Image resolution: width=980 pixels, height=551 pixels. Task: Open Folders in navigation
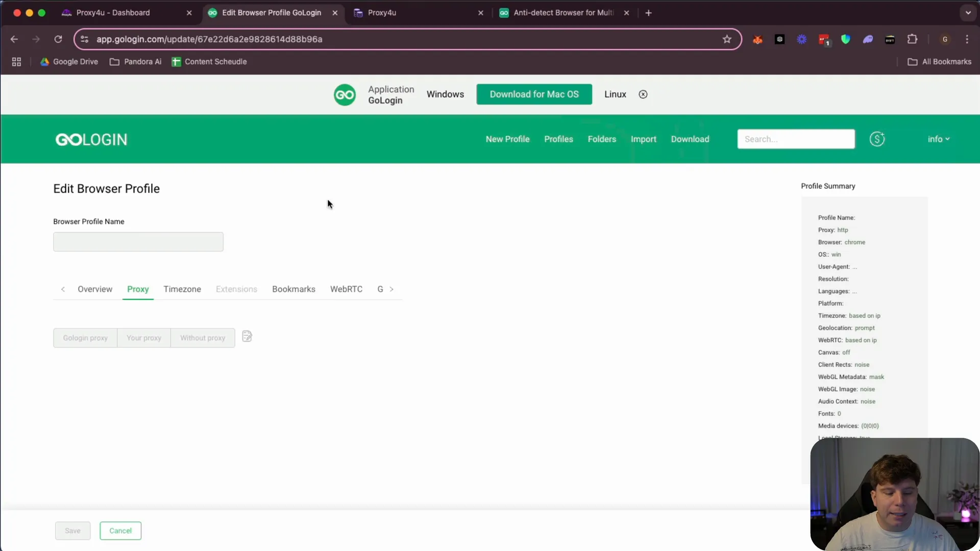pos(602,139)
